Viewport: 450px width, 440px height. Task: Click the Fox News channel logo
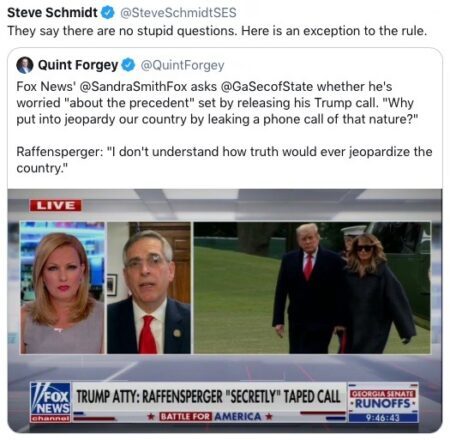(50, 402)
